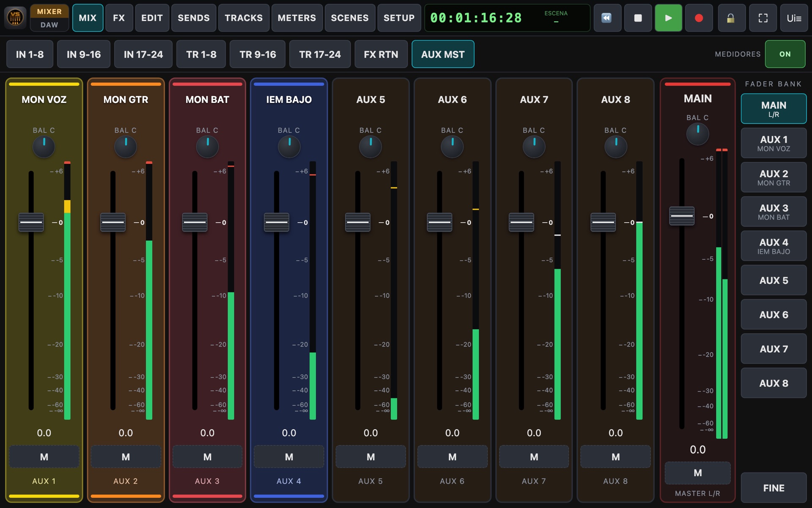Toggle FINE fader mode
This screenshot has width=812, height=508.
[774, 488]
